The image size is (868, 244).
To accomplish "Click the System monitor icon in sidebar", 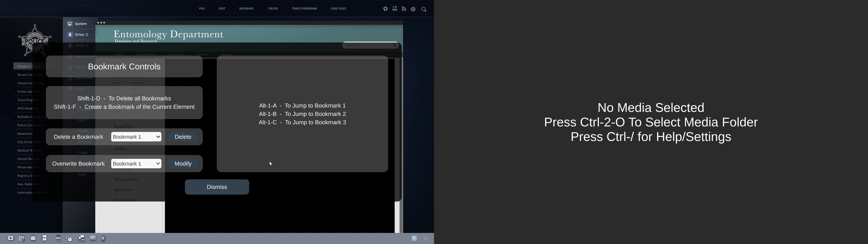I will click(x=70, y=24).
